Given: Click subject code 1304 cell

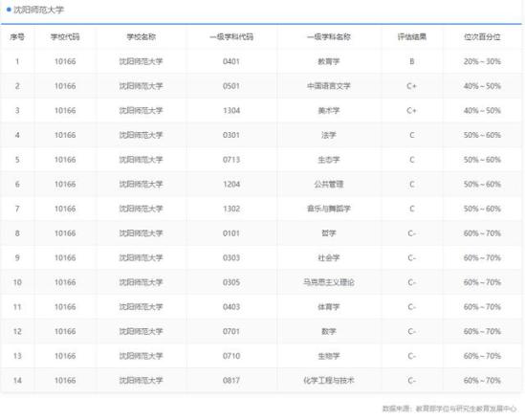Looking at the screenshot, I should (231, 111).
